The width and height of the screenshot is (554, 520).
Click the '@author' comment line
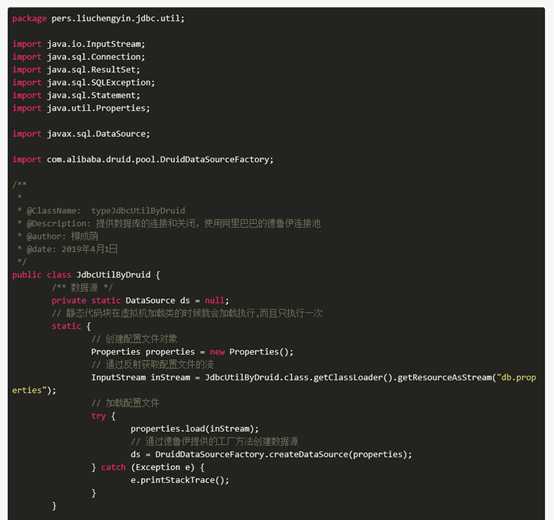click(58, 236)
